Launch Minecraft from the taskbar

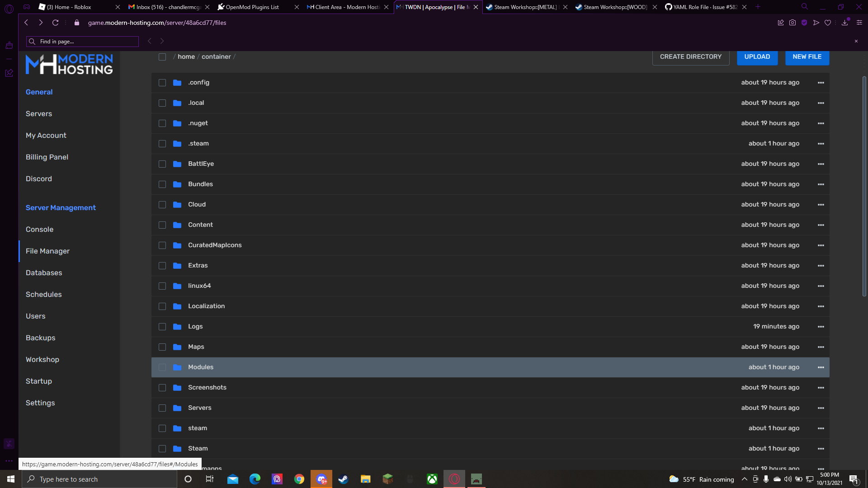coord(387,479)
